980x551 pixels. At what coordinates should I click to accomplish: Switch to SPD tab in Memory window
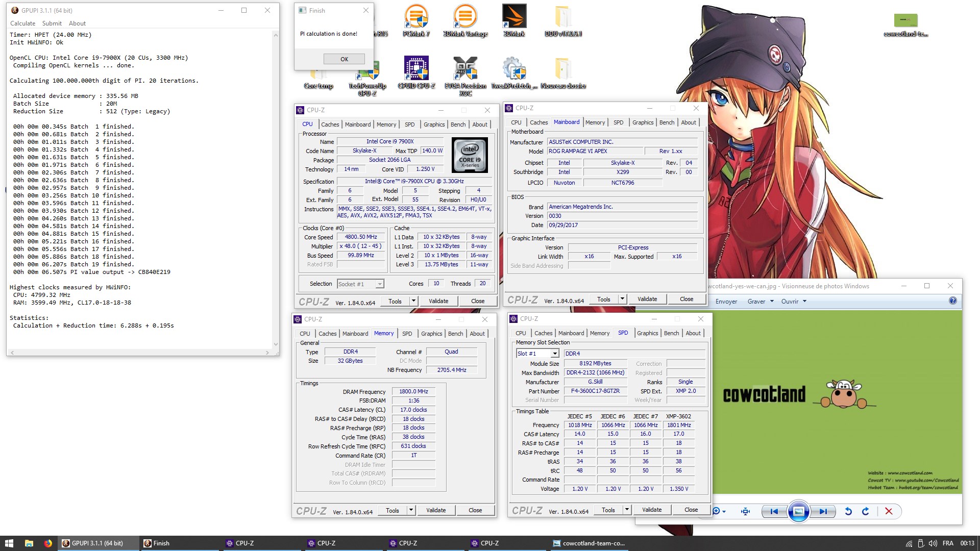point(407,334)
